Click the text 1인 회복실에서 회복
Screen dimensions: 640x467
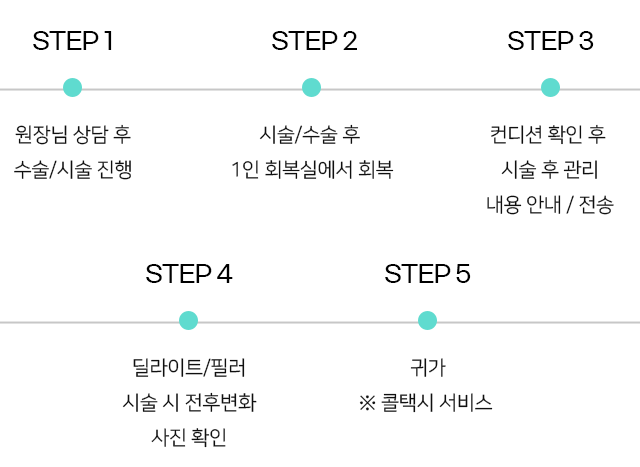tap(312, 169)
